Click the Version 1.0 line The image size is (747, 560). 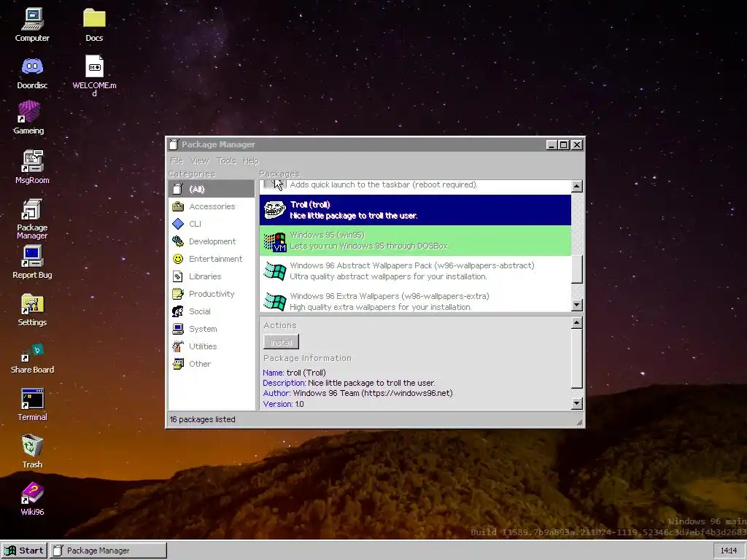coord(284,404)
